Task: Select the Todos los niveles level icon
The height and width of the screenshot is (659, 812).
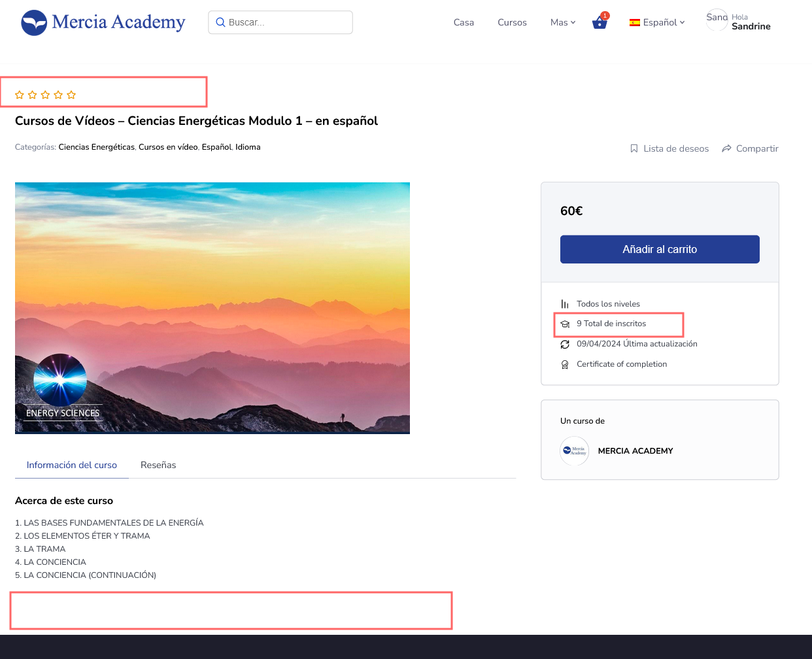Action: coord(565,304)
